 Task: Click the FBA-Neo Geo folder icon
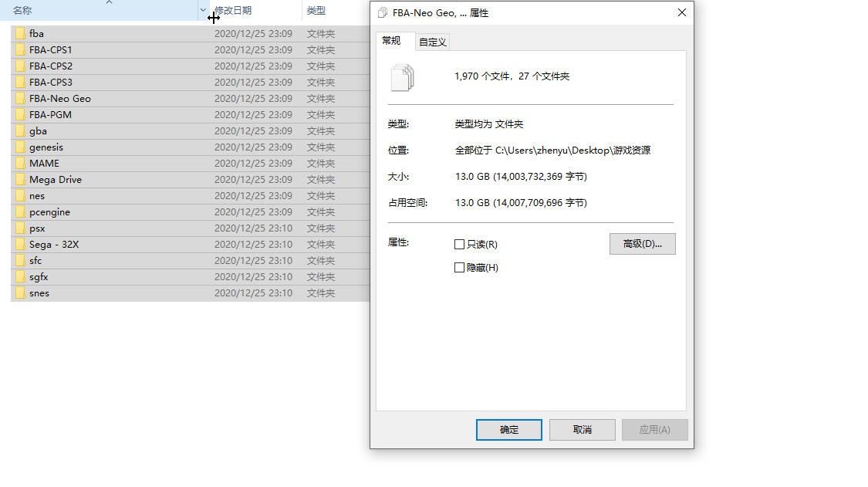[x=21, y=99]
